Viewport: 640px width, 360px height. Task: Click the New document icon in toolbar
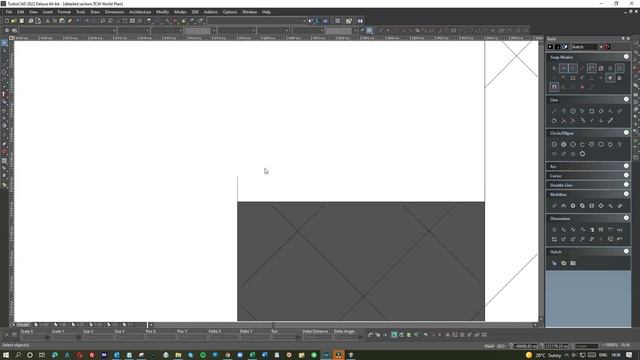[x=7, y=21]
